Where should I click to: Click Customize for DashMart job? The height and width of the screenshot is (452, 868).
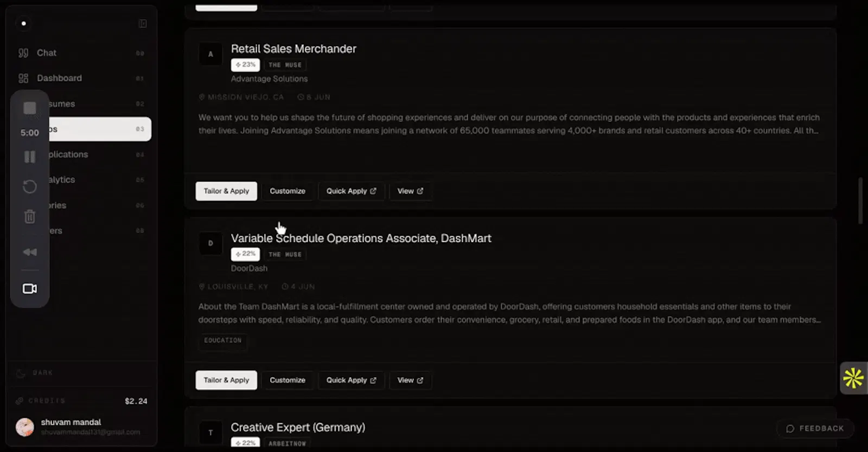click(288, 380)
